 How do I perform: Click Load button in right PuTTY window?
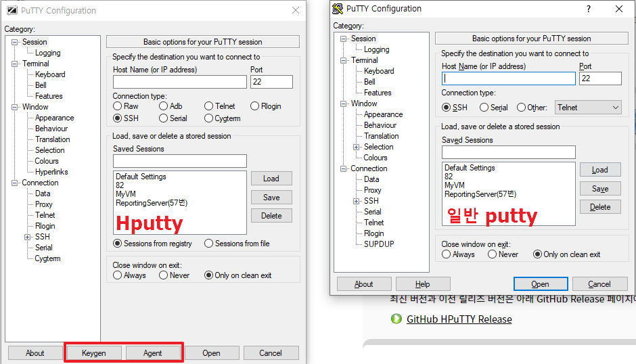(x=600, y=170)
